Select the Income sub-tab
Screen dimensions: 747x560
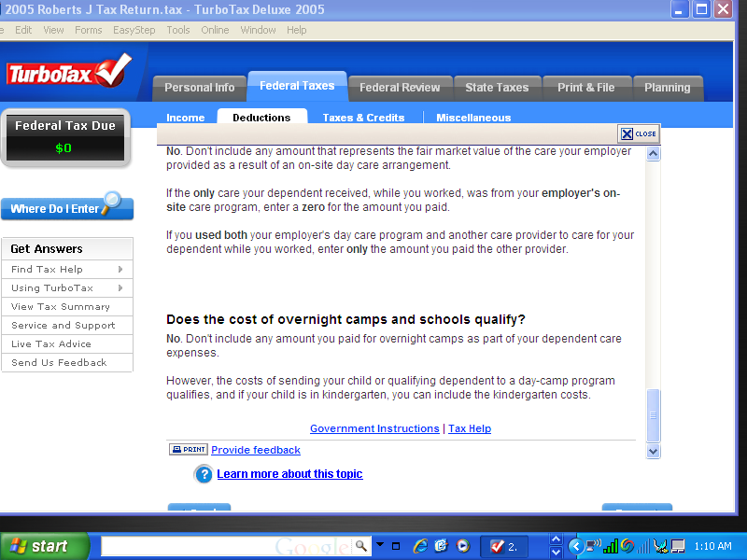(x=185, y=118)
